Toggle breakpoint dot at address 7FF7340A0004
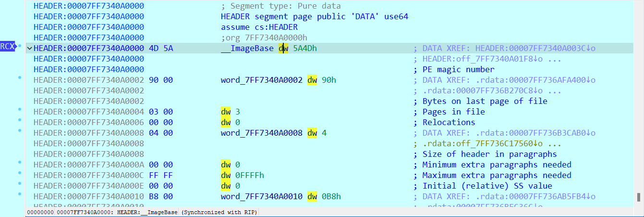Image resolution: width=644 pixels, height=217 pixels. point(20,109)
